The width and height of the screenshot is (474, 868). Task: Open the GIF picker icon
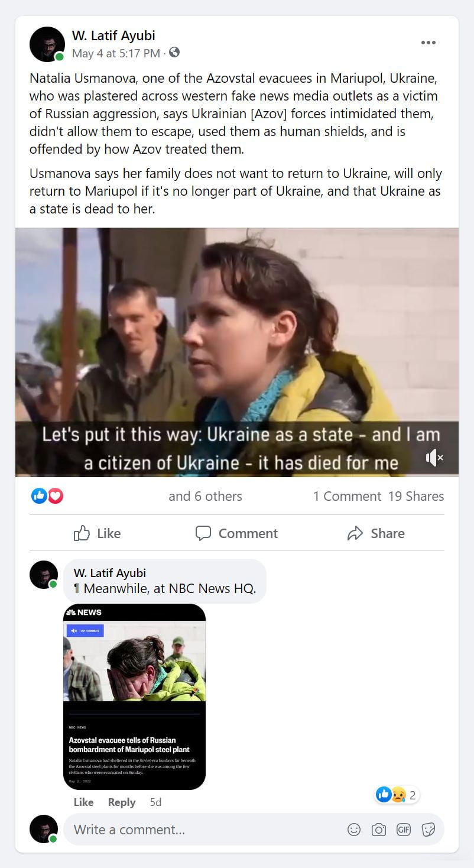[404, 830]
